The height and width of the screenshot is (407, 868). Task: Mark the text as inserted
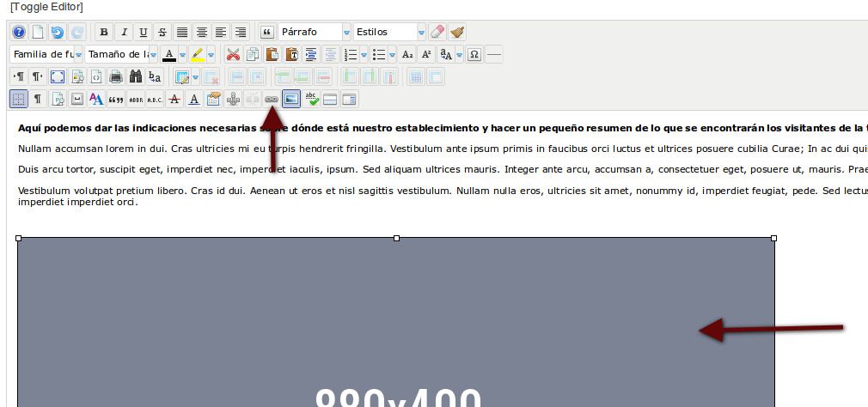click(x=193, y=99)
